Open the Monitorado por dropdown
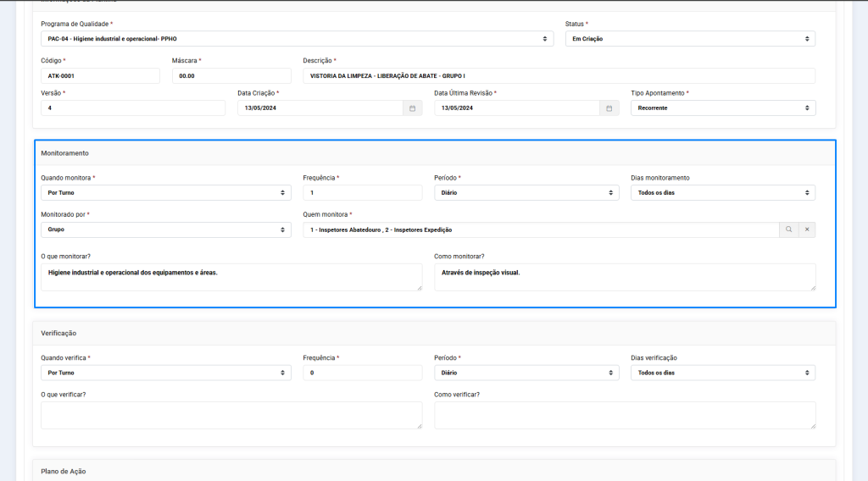Viewport: 868px width, 481px height. [165, 229]
